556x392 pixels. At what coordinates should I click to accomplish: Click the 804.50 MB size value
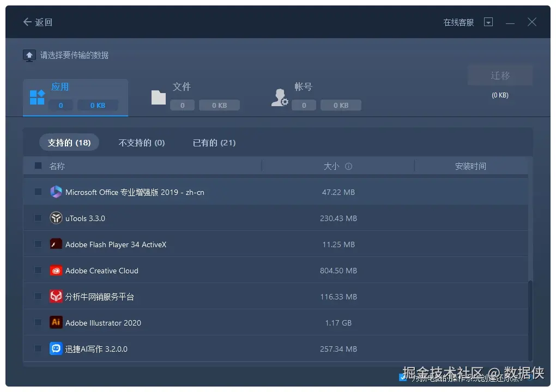[x=339, y=271]
